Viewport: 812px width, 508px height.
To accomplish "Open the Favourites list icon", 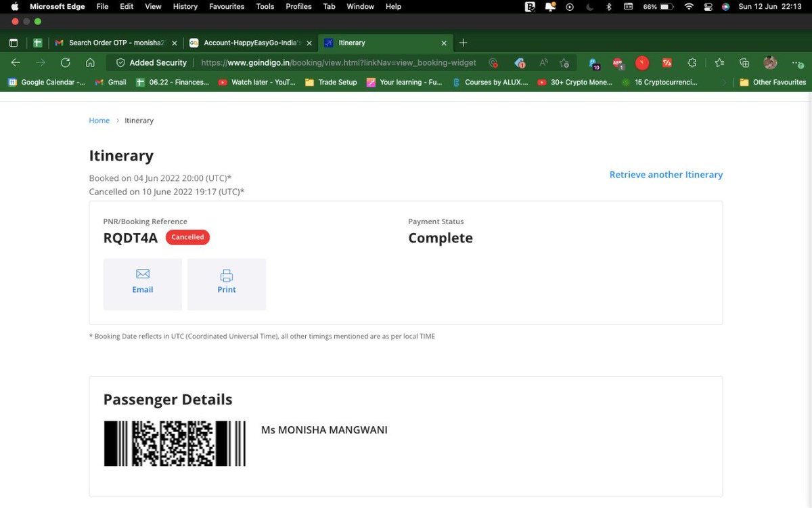I will [x=719, y=62].
